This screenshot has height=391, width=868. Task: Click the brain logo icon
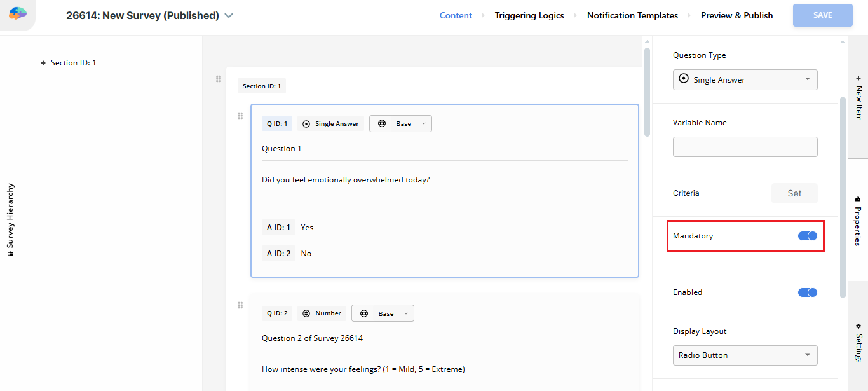pyautogui.click(x=18, y=14)
